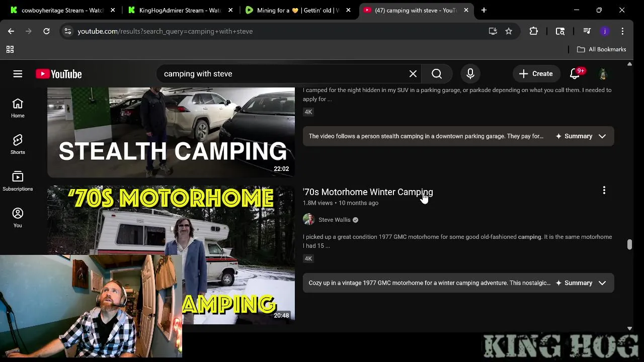
Task: Install app icon in address bar
Action: point(493,31)
